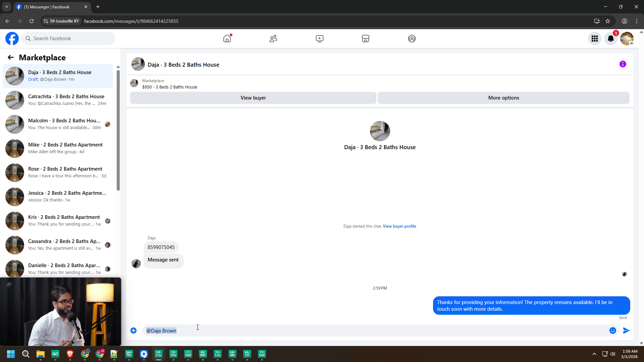Click the More options button

pyautogui.click(x=503, y=98)
